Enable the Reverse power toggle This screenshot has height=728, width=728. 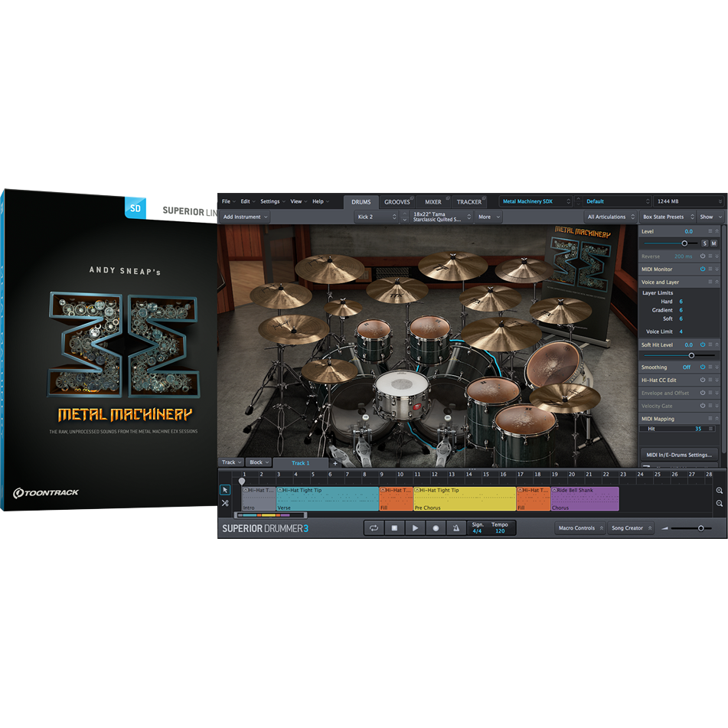(x=703, y=256)
